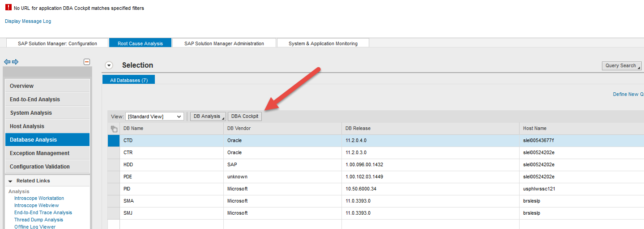Open Offline Log Viewer link
Screen dimensions: 644x229
coord(35,227)
